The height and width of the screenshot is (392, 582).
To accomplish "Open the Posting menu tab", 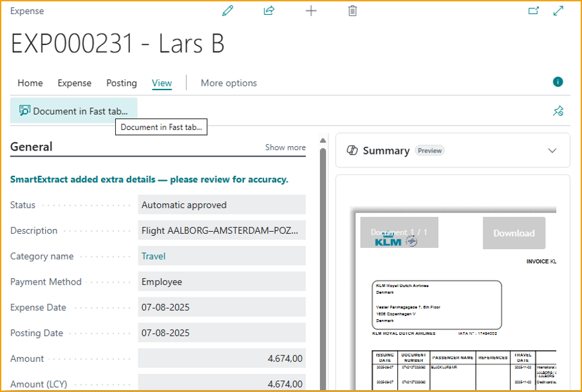I will (122, 83).
